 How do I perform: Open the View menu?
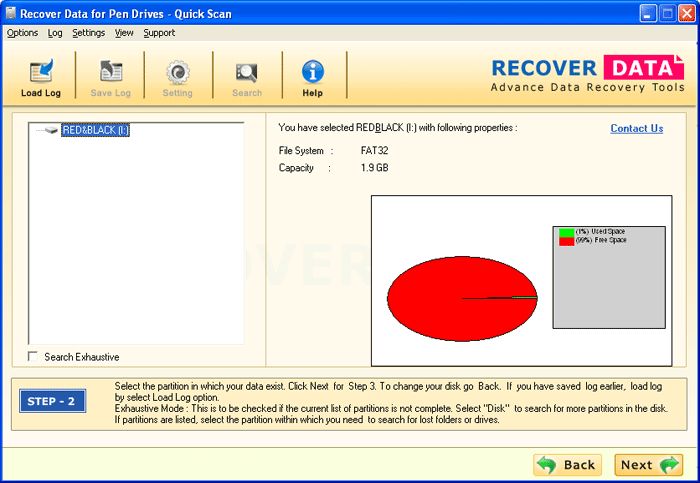[x=124, y=33]
